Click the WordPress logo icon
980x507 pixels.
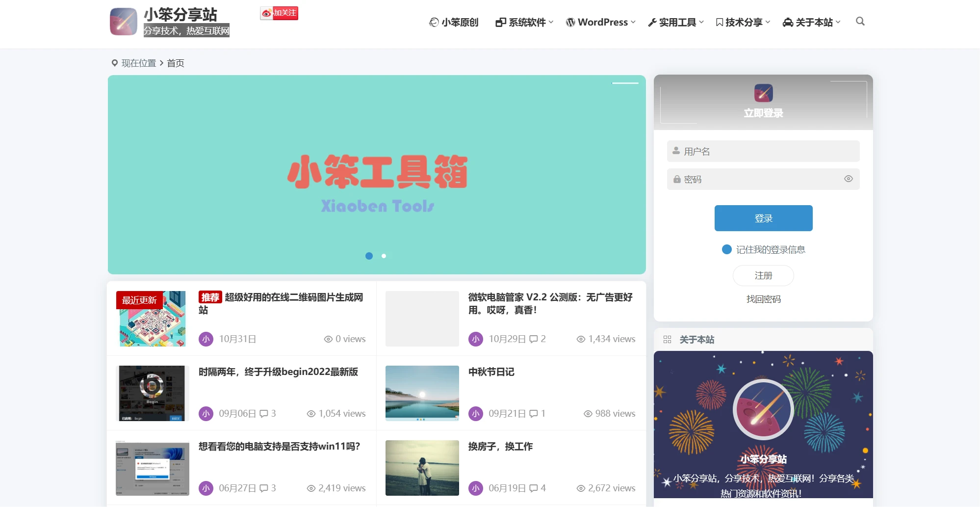570,23
